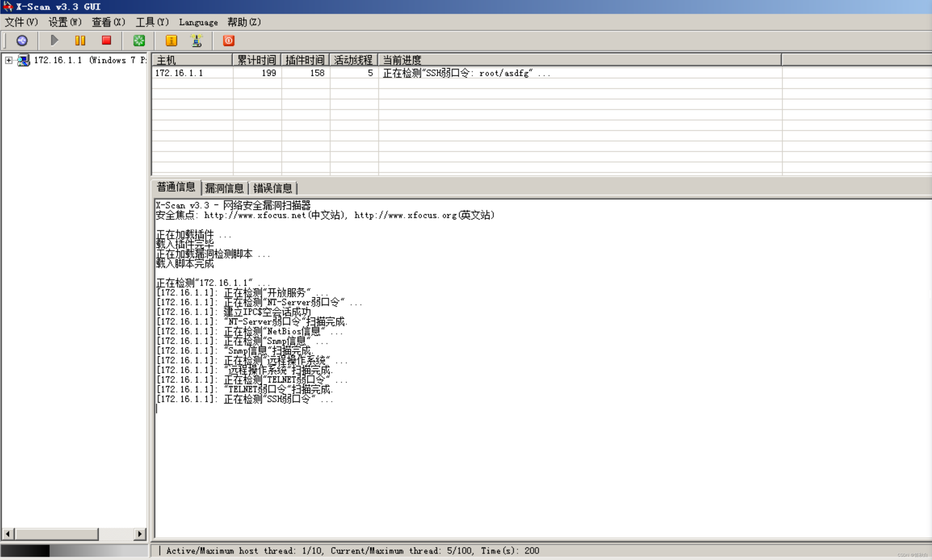
Task: Open the 设置(W) menu
Action: tap(65, 22)
